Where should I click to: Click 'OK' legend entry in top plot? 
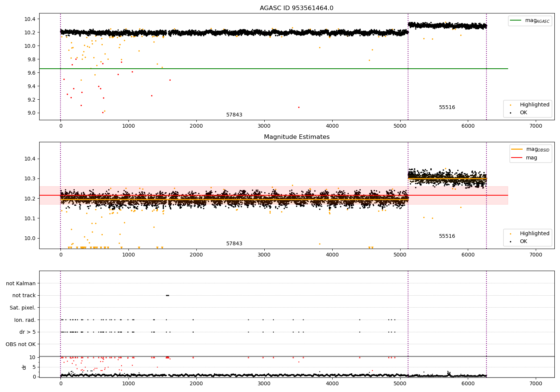pos(519,113)
